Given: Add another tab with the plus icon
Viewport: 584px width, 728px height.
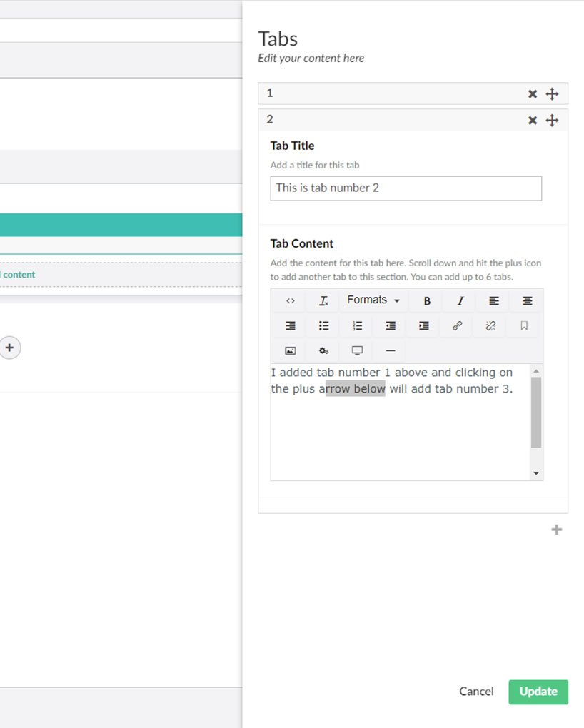Looking at the screenshot, I should click(557, 530).
